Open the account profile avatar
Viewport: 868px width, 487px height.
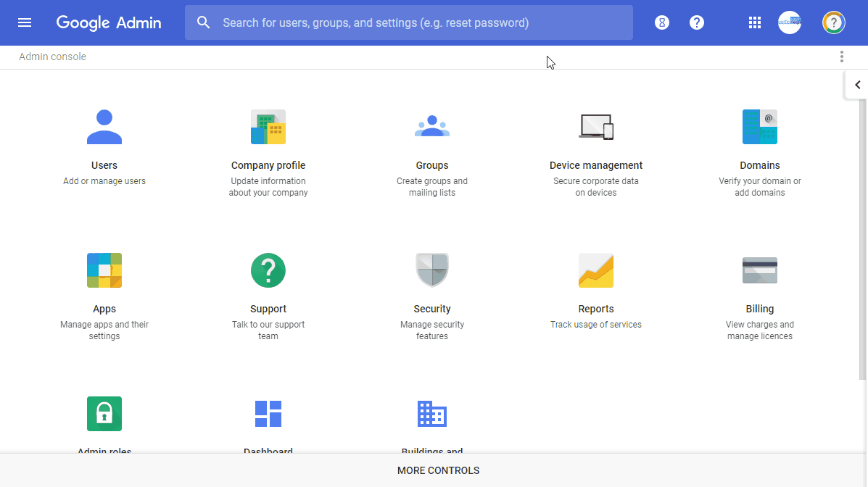click(x=834, y=22)
